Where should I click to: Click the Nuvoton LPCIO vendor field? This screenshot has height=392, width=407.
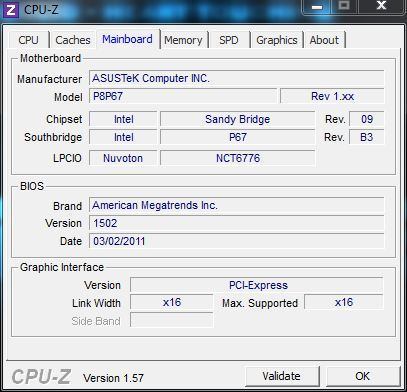(123, 158)
